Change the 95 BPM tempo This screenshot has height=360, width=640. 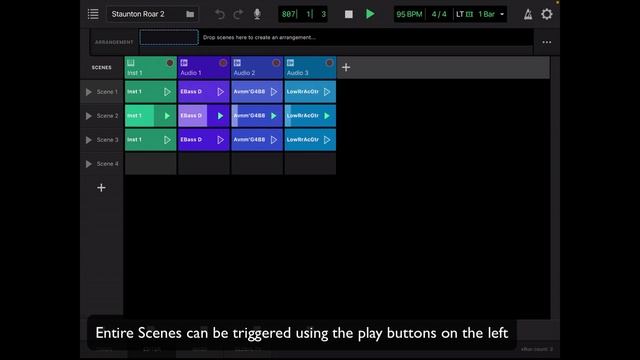coord(409,14)
